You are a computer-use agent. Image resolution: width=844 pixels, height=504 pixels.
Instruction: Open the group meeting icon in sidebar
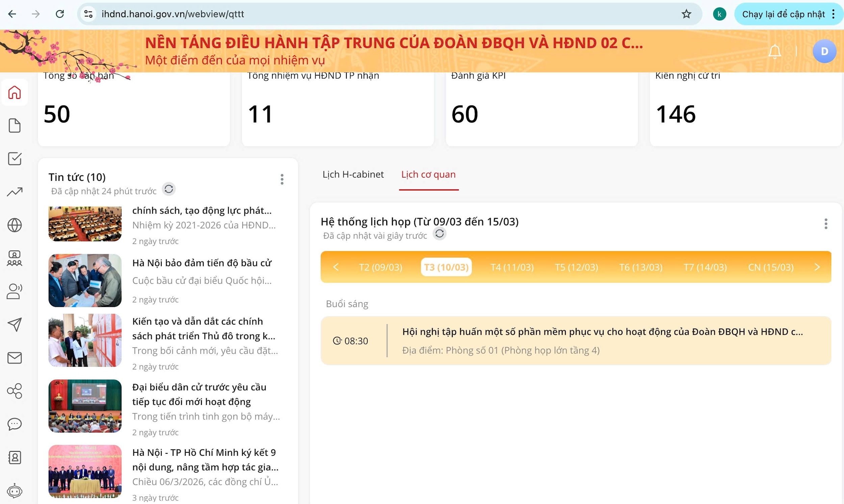click(x=15, y=258)
